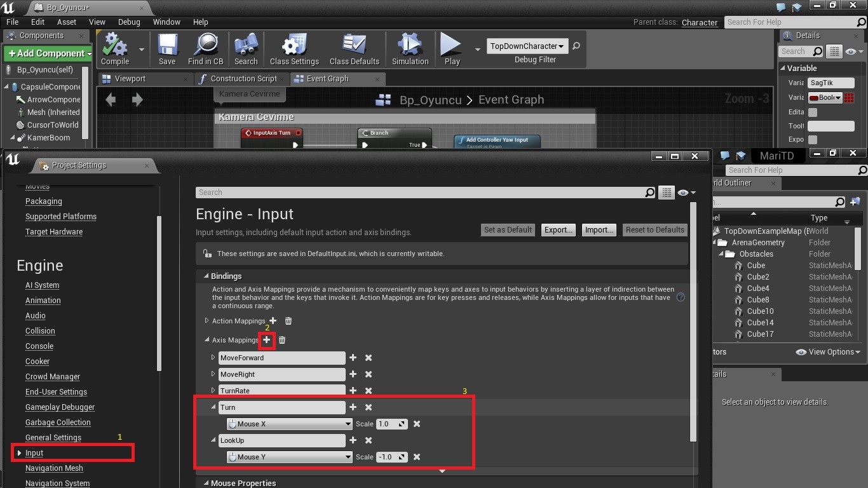868x488 pixels.
Task: Click the Play toolbar button
Action: click(452, 50)
